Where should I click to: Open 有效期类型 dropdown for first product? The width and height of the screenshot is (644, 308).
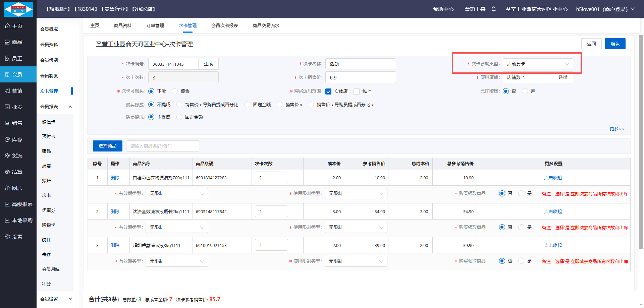tap(176, 194)
